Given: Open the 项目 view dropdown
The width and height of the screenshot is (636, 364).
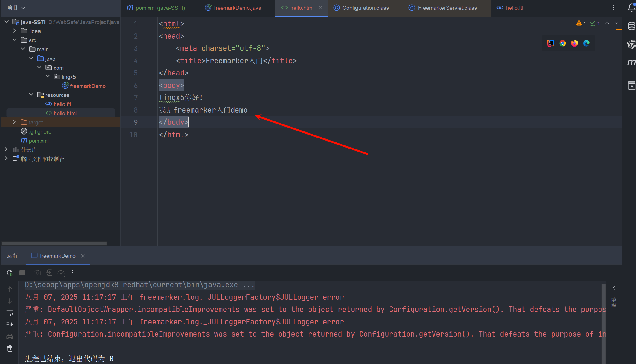Looking at the screenshot, I should (16, 8).
